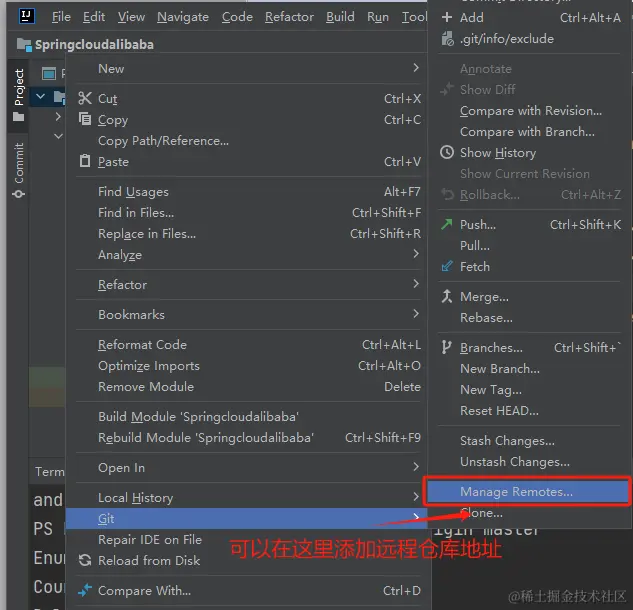Click the Paste clipboard icon
Image resolution: width=633 pixels, height=610 pixels.
[x=85, y=161]
